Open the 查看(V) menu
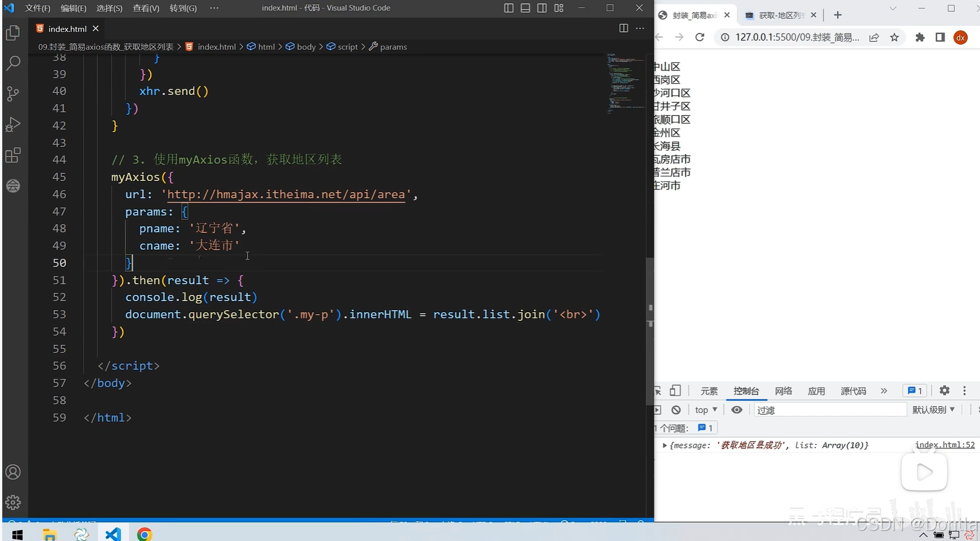The width and height of the screenshot is (980, 541). (146, 8)
